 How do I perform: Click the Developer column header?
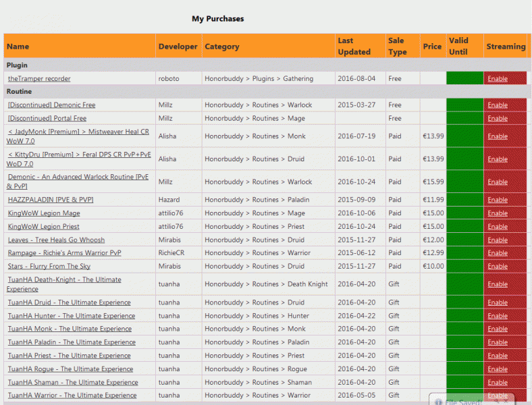[178, 47]
